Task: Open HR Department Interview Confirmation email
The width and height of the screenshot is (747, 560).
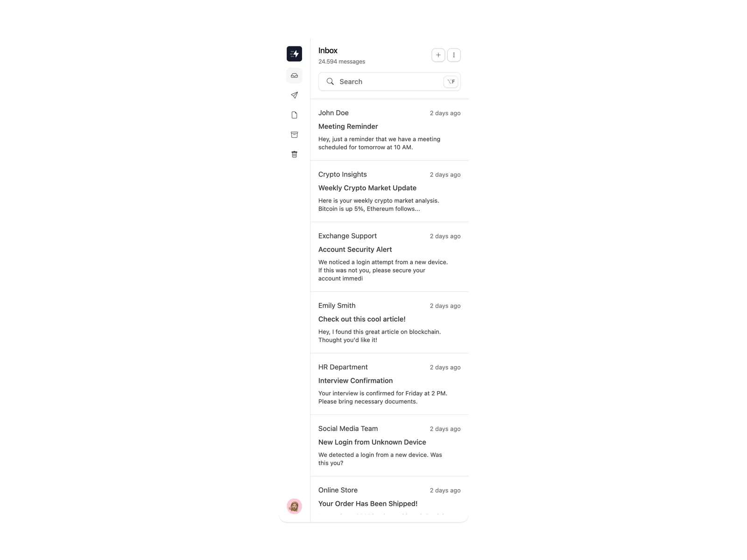Action: (x=389, y=384)
